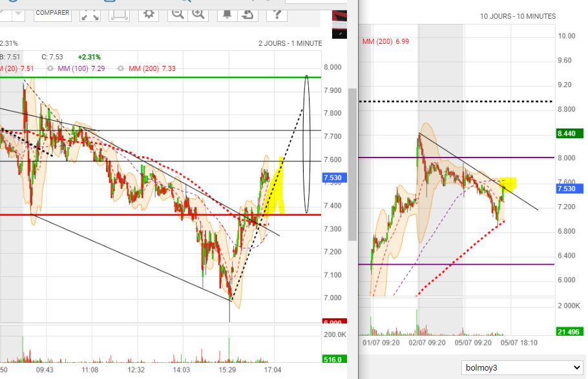Screen dimensions: 588x379
Task: Open help with the question mark icon
Action: [x=277, y=15]
